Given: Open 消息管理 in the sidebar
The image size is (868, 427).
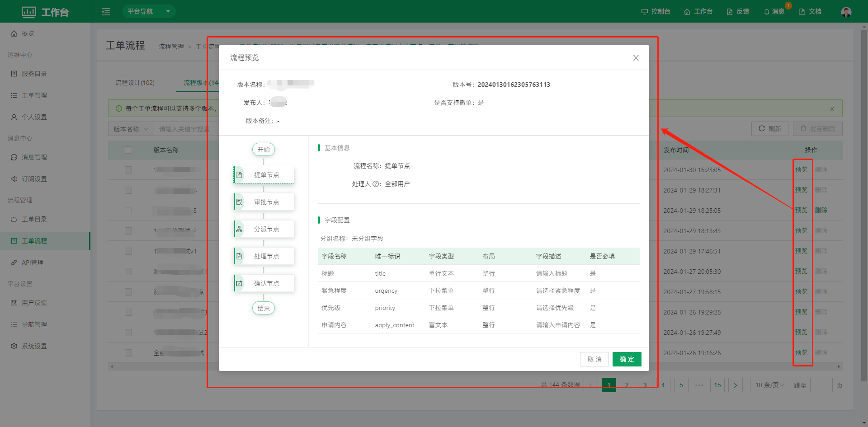Looking at the screenshot, I should (x=45, y=157).
